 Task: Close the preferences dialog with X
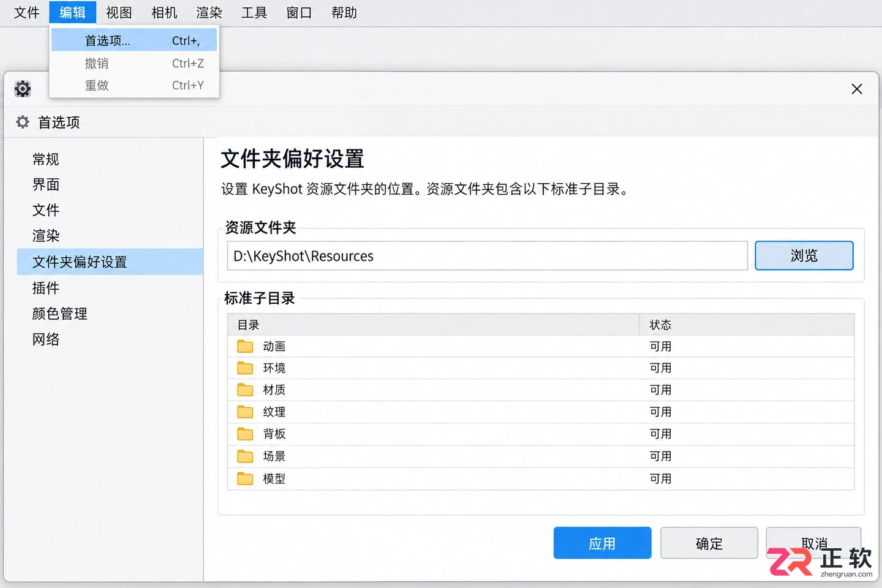[857, 89]
